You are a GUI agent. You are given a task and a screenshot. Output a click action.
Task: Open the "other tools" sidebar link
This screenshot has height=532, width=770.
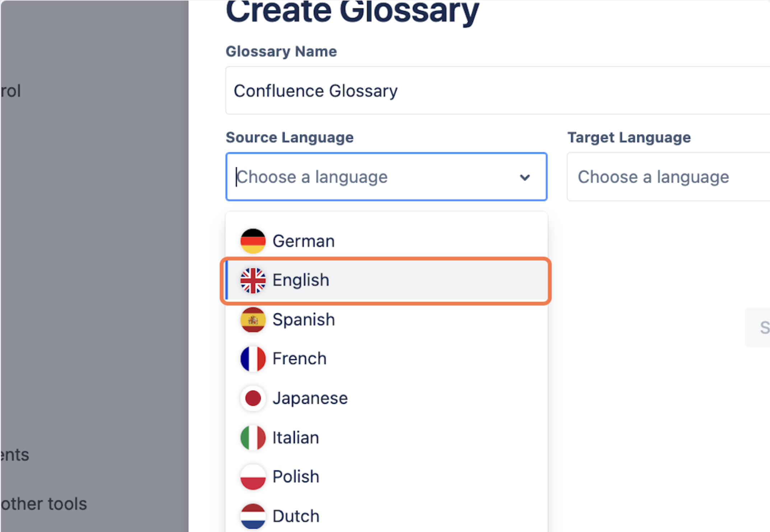(44, 504)
